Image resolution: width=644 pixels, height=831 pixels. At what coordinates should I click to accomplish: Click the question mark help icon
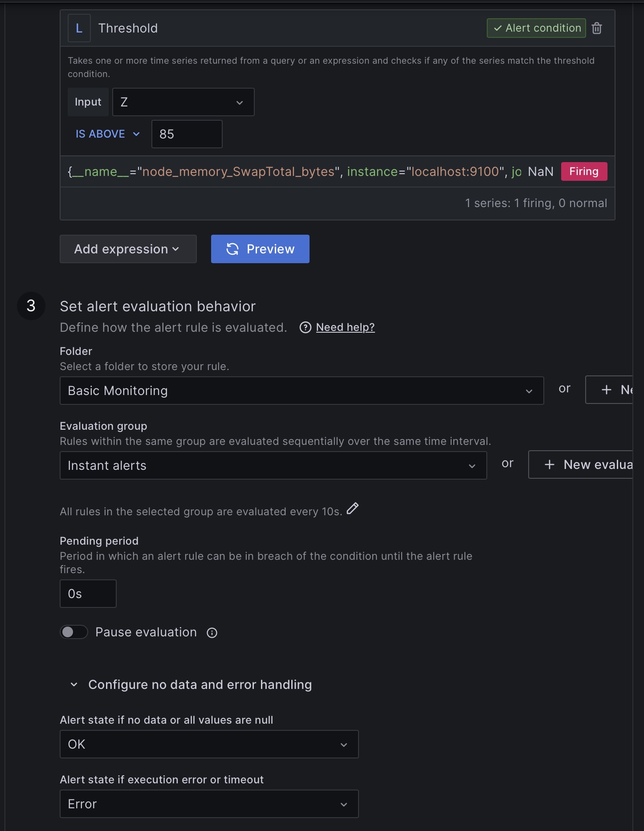coord(305,328)
